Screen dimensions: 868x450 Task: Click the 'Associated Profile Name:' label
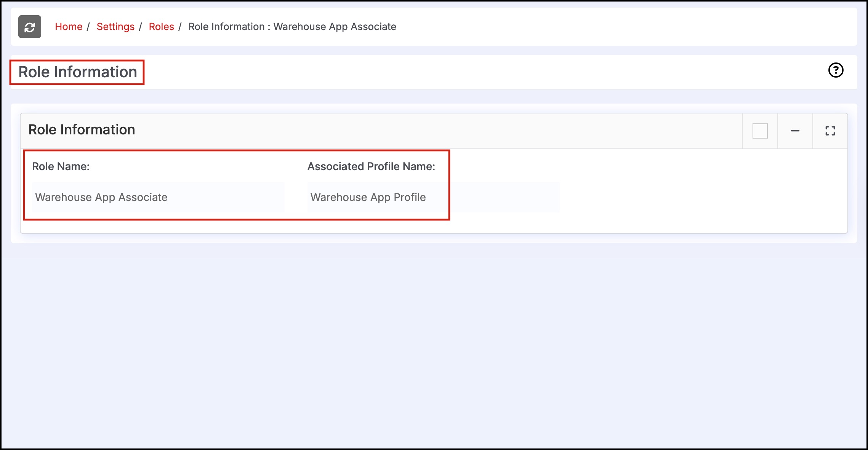coord(371,166)
